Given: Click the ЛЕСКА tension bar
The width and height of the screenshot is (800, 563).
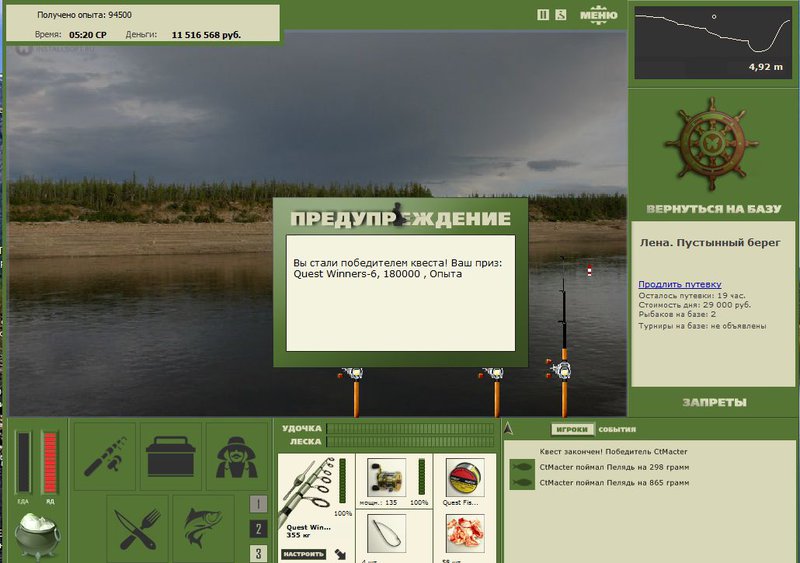Looking at the screenshot, I should point(410,442).
